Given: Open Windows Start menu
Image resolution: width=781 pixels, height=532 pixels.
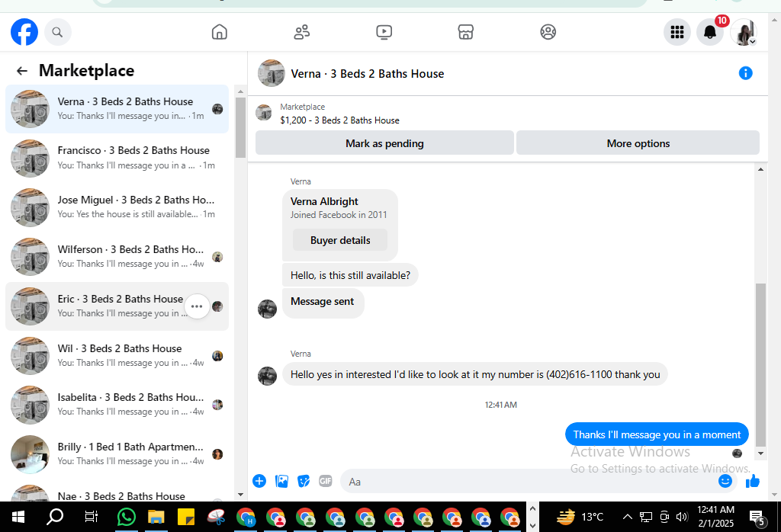Looking at the screenshot, I should 18,517.
